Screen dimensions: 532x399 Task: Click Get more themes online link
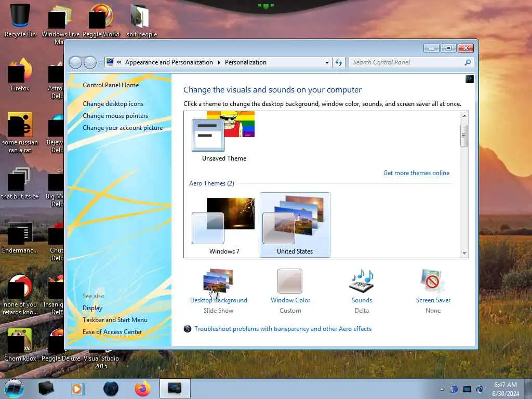pyautogui.click(x=416, y=173)
